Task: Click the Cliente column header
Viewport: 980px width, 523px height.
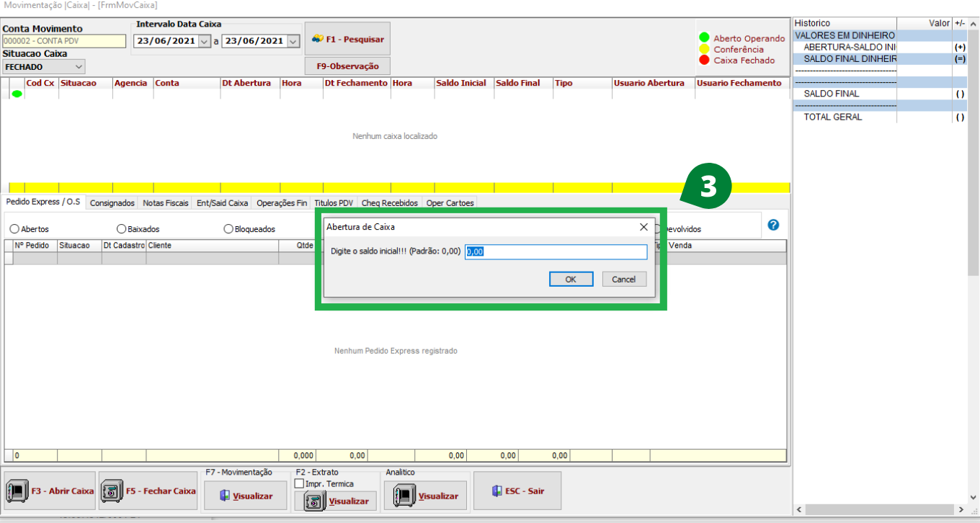Action: [x=212, y=246]
